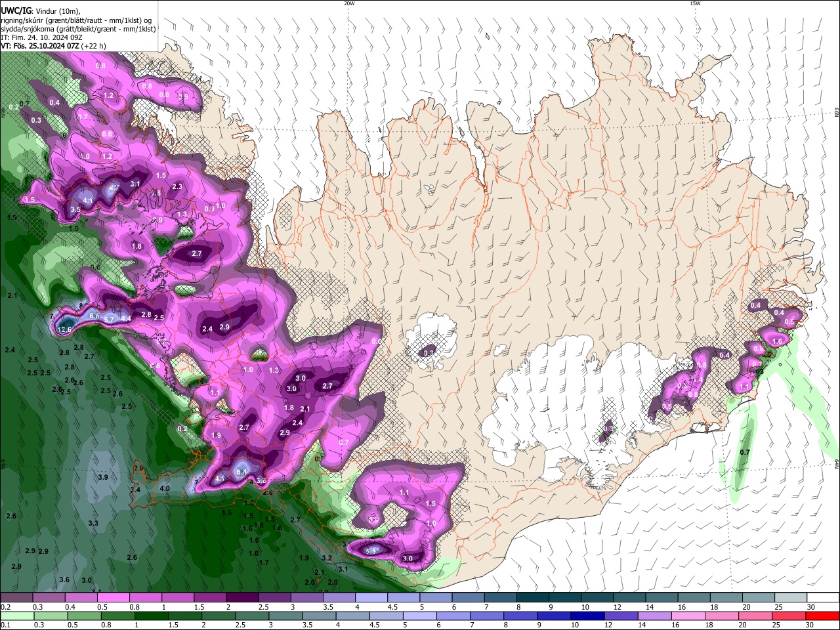
Task: Click the 12.6 precipitation value on the map
Action: (64, 329)
